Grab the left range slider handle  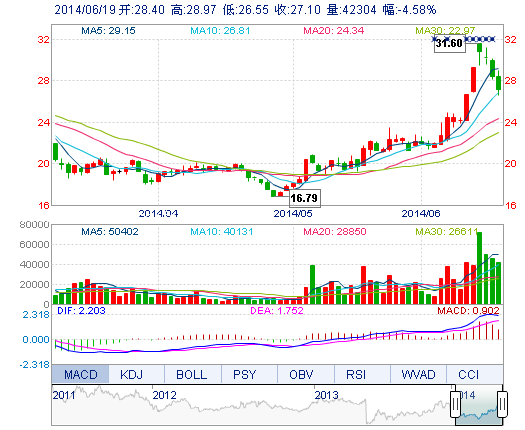click(455, 404)
